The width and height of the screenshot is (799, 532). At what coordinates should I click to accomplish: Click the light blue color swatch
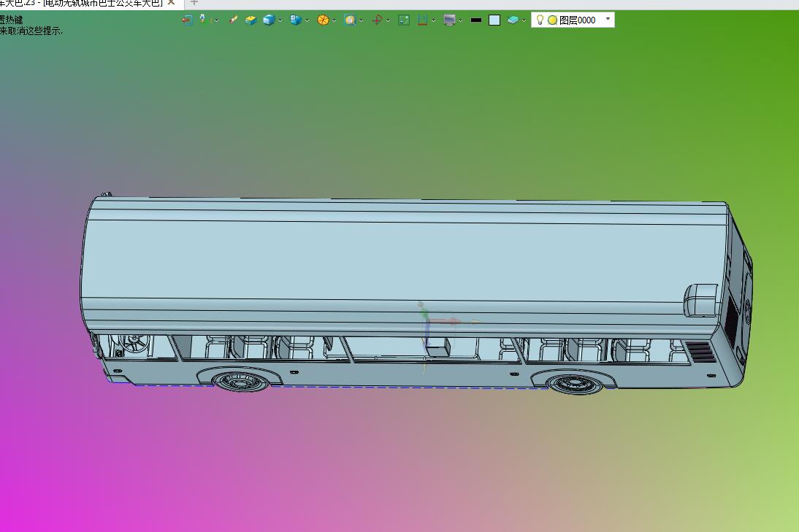(494, 20)
